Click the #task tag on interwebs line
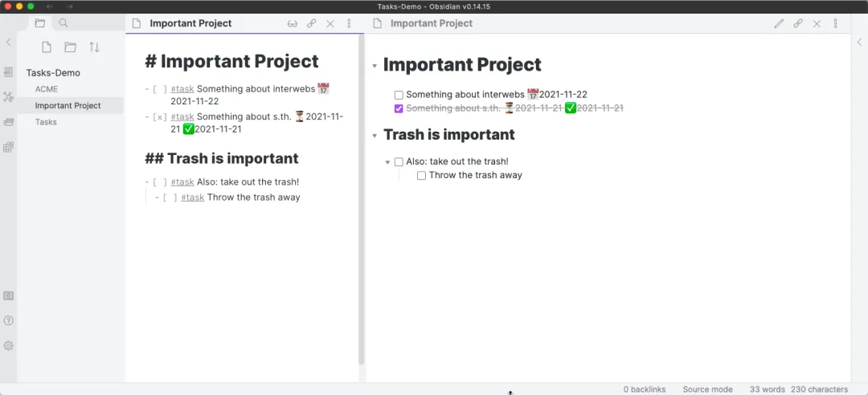 click(182, 88)
